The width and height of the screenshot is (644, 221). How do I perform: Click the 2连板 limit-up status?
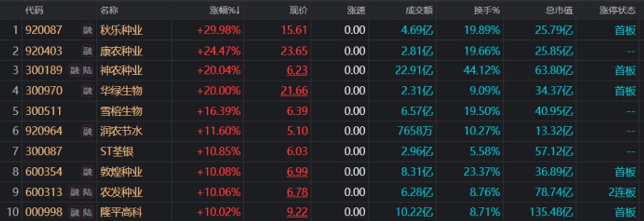pos(622,192)
